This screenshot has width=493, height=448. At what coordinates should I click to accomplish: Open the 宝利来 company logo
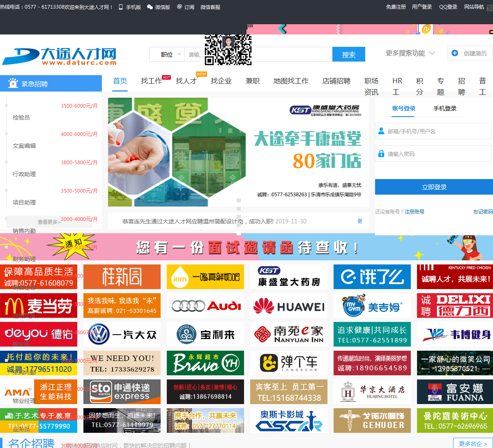coord(205,334)
